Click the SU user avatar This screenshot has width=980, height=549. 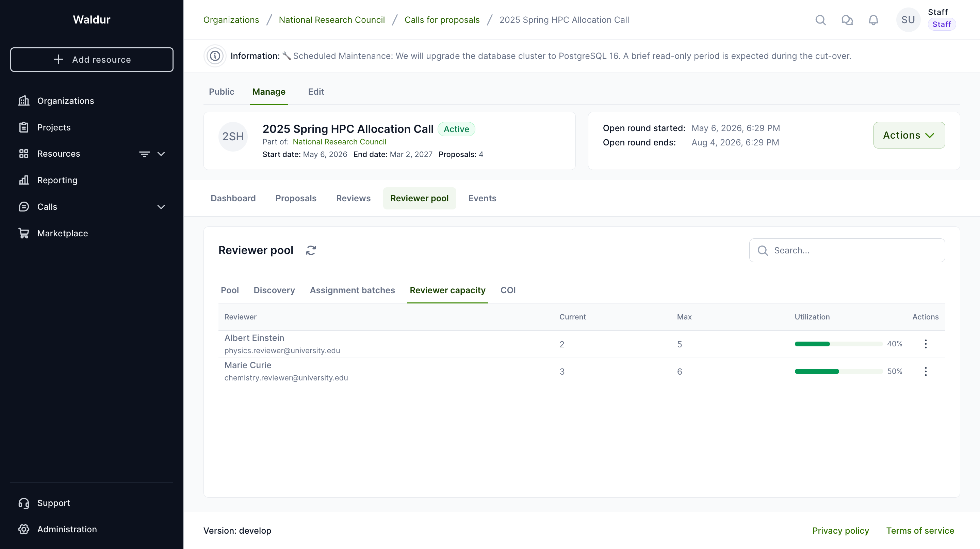pyautogui.click(x=908, y=20)
